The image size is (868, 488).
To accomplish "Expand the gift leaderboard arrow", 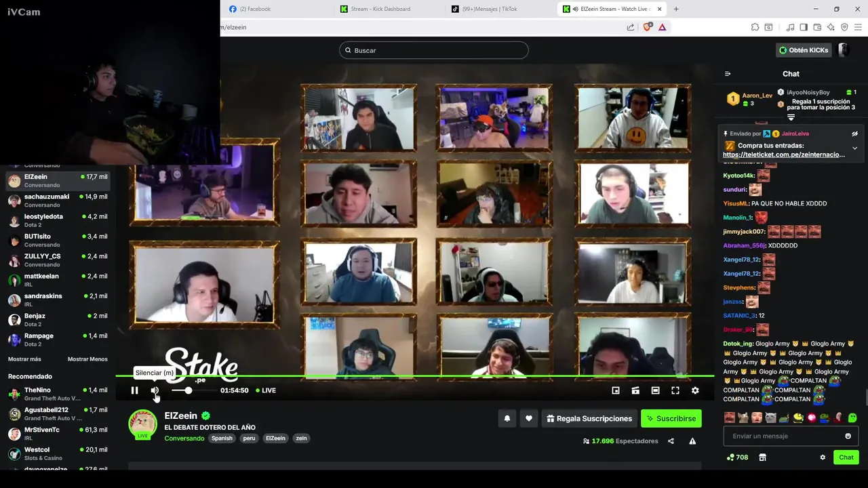I will pos(791,117).
